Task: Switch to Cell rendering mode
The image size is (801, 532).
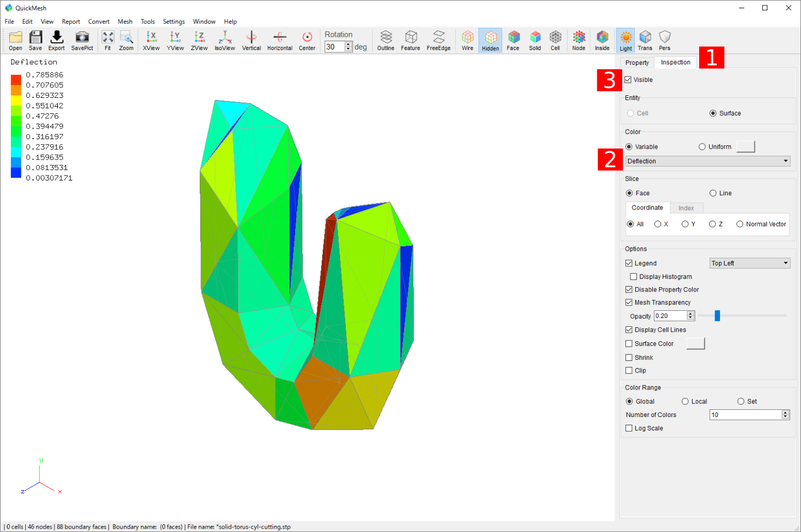Action: [x=555, y=41]
